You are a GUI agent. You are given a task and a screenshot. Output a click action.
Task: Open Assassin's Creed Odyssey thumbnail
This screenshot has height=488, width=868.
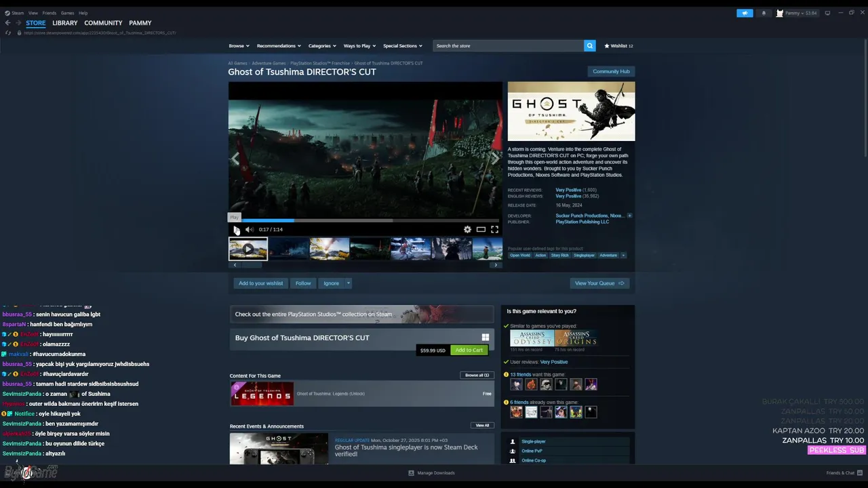pyautogui.click(x=532, y=338)
